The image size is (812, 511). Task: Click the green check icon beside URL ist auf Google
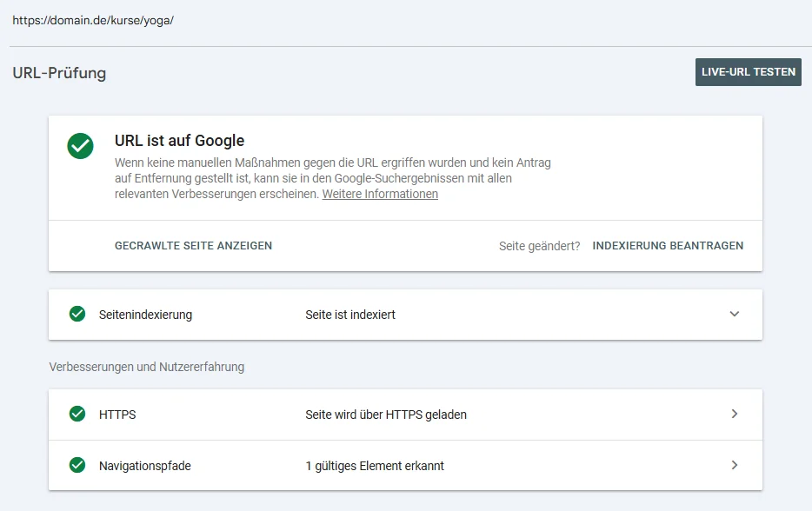coord(80,146)
